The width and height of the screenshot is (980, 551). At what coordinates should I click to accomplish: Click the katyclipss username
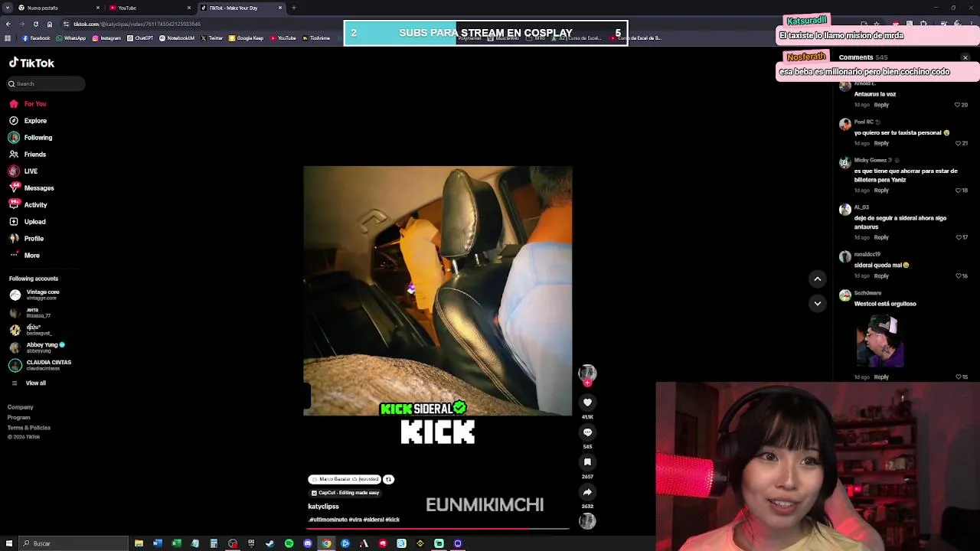click(323, 507)
